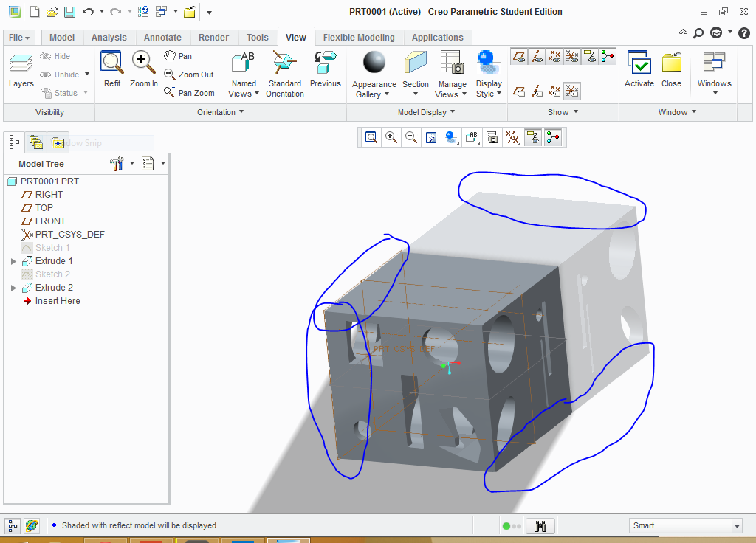Switch to the Model tab
756x543 pixels.
(62, 38)
